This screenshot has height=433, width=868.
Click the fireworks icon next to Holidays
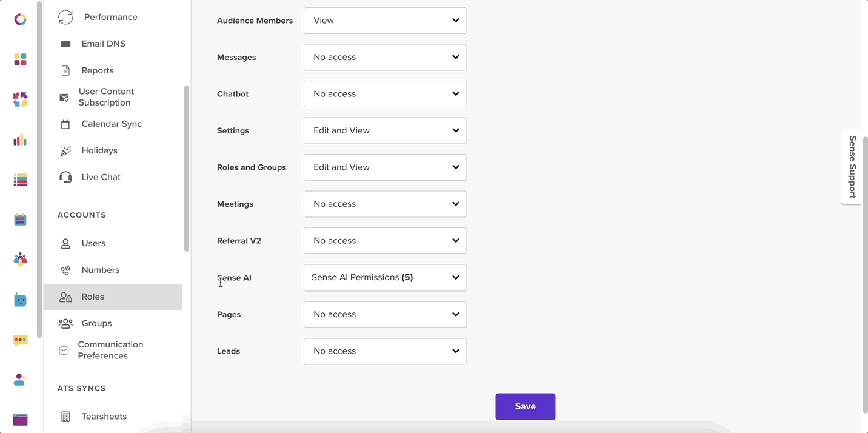tap(65, 150)
